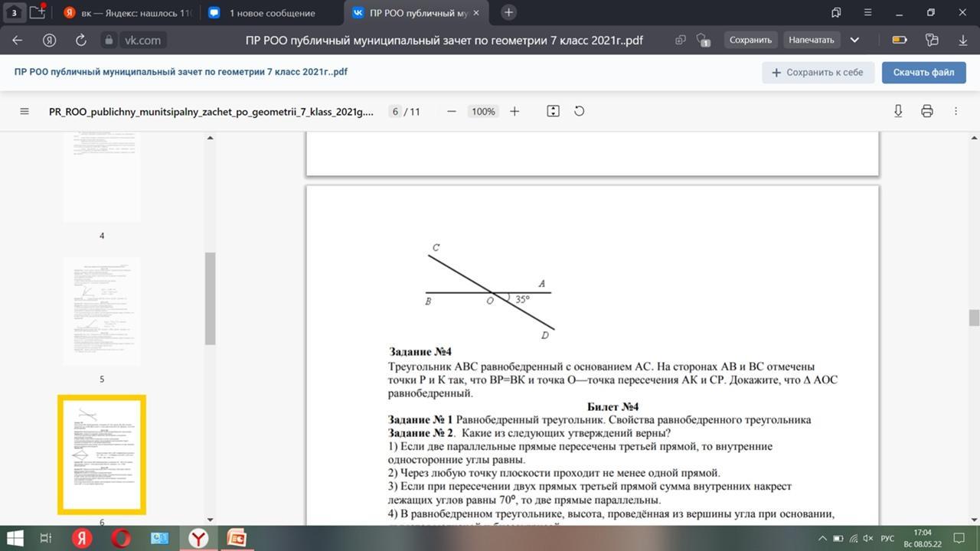Click the PDF page number field
Image resolution: width=980 pixels, height=551 pixels.
(395, 112)
